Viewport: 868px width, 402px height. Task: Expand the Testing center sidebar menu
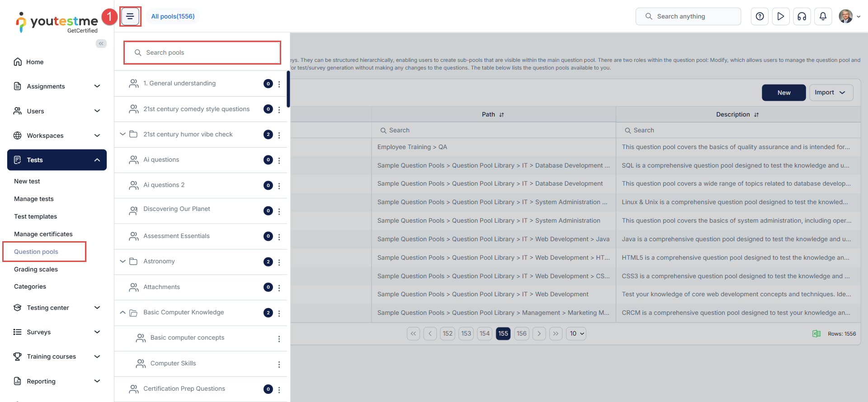pos(97,308)
